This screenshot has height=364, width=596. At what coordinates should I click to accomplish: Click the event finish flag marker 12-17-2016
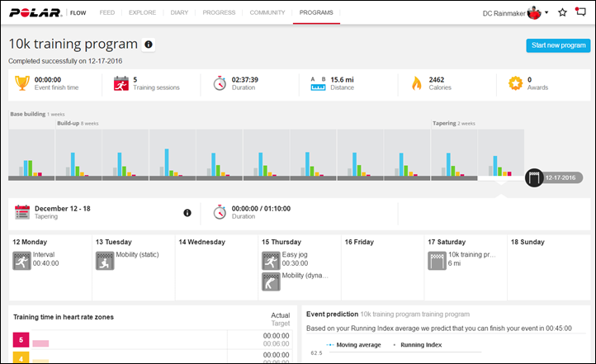(534, 177)
